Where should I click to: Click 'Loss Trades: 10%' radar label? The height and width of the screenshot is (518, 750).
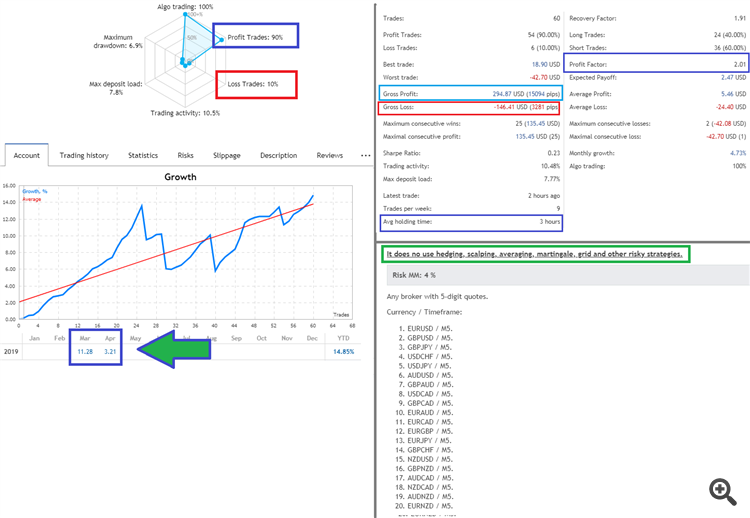253,84
